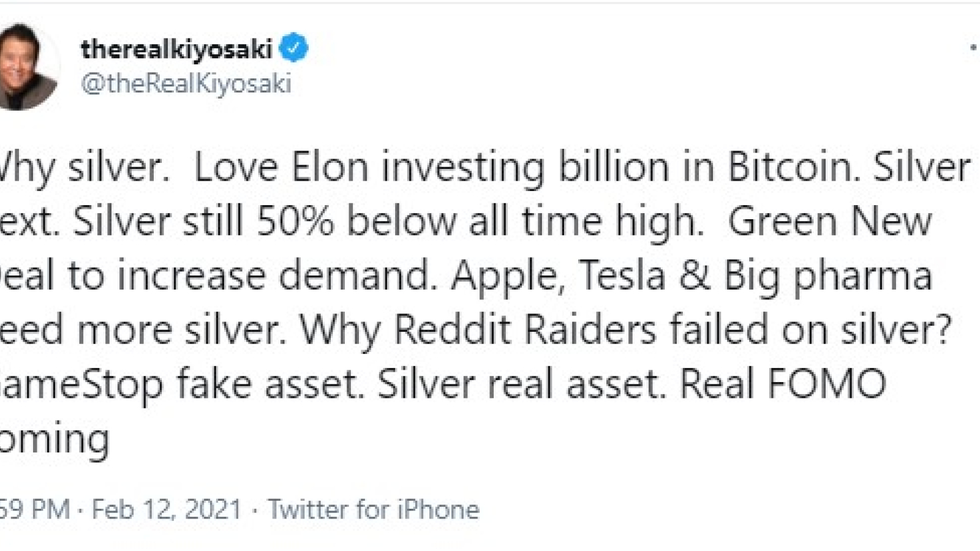Image resolution: width=980 pixels, height=551 pixels.
Task: Open the therealkiyosaki display name link
Action: click(x=176, y=48)
